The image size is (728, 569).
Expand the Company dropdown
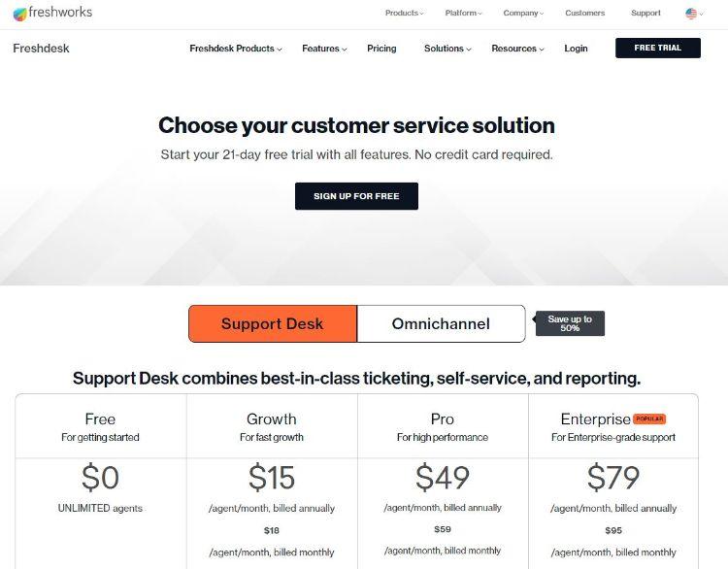click(523, 14)
